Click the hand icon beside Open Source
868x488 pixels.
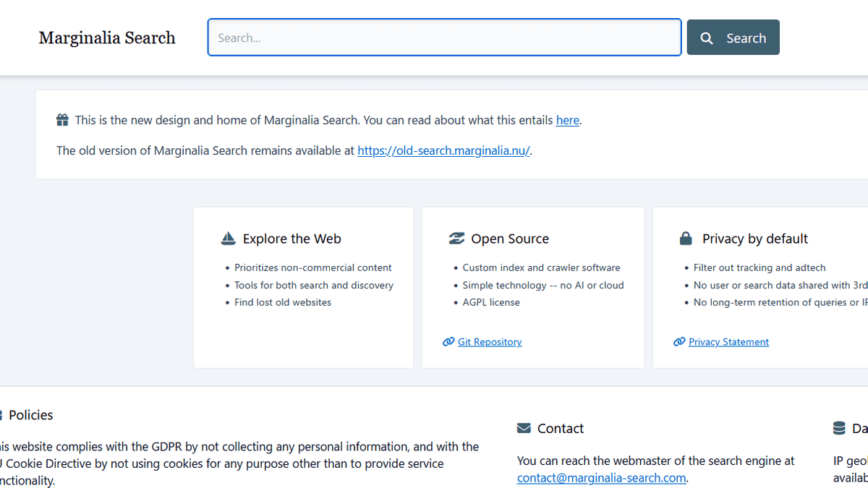(456, 239)
